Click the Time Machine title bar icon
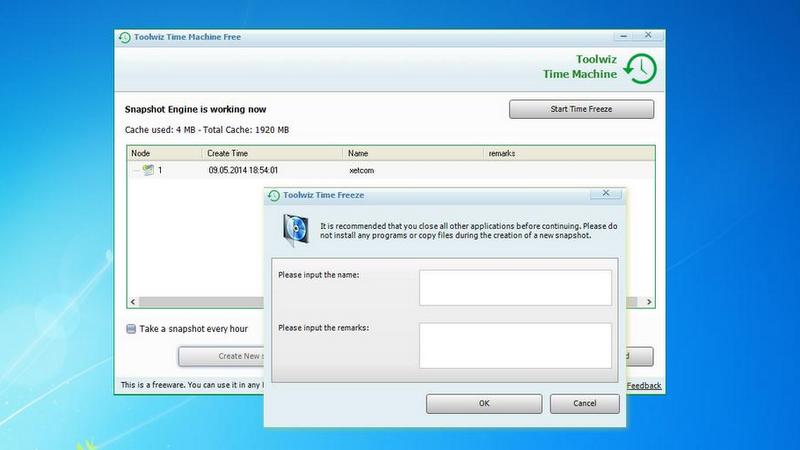Viewport: 800px width, 450px height. click(124, 37)
